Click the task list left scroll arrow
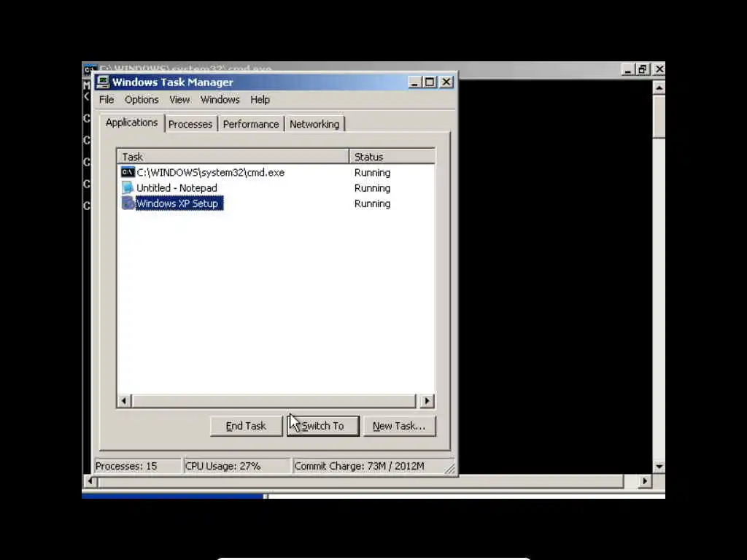 coord(124,401)
